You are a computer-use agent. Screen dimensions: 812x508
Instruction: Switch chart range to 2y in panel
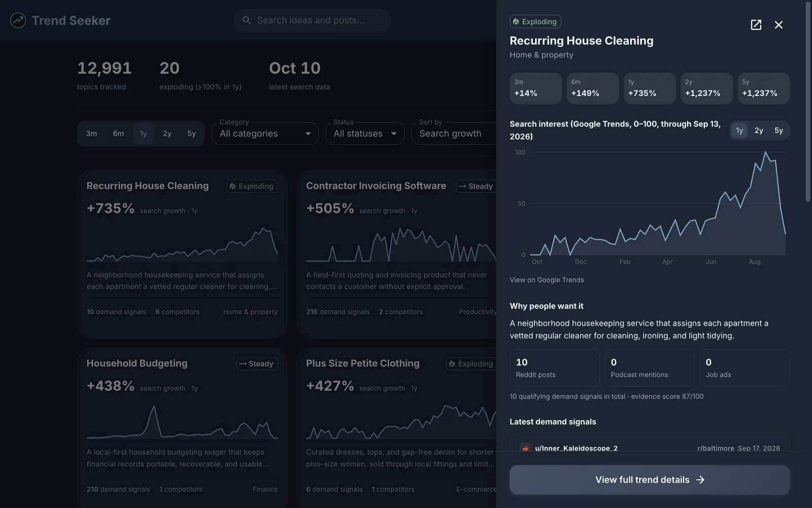[x=759, y=131]
